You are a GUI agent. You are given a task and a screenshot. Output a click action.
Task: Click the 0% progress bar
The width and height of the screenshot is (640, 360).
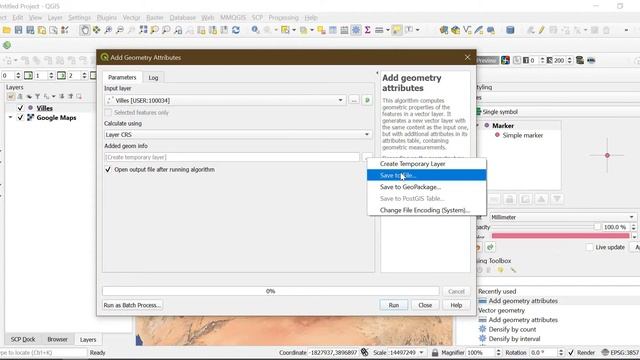tap(271, 291)
